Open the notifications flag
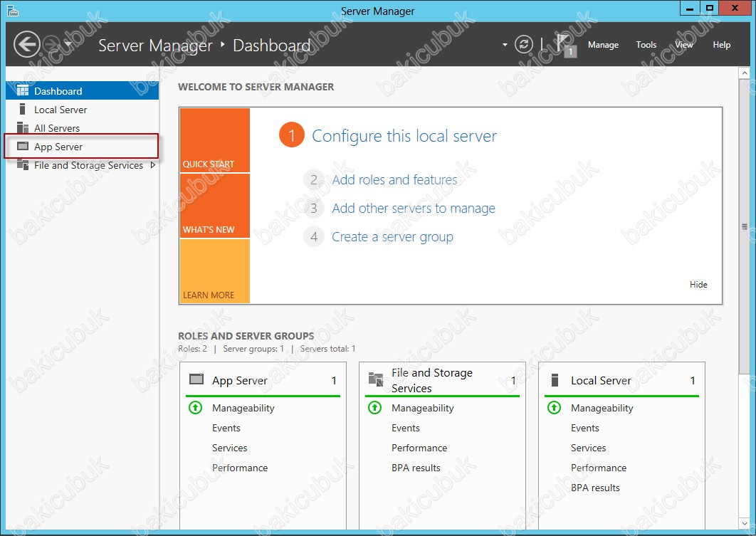Viewport: 756px width, 536px height. coord(565,45)
